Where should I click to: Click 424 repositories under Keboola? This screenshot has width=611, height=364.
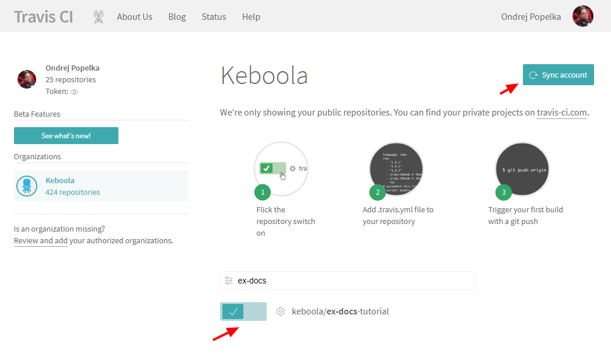point(72,192)
